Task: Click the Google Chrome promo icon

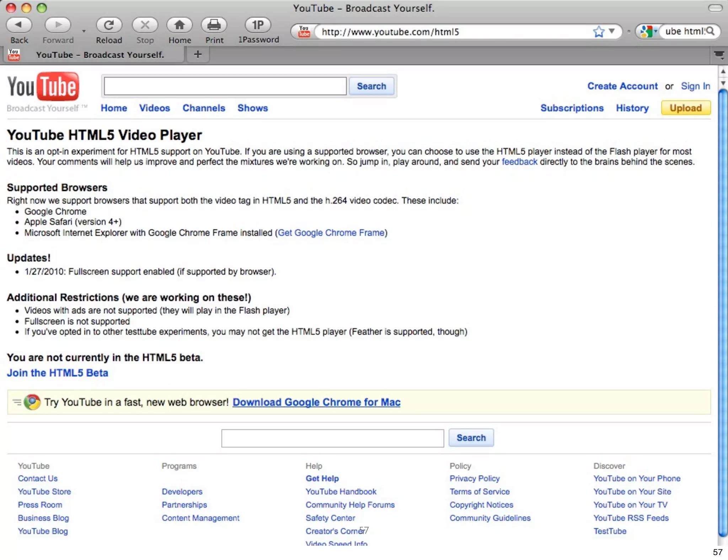Action: 32,402
